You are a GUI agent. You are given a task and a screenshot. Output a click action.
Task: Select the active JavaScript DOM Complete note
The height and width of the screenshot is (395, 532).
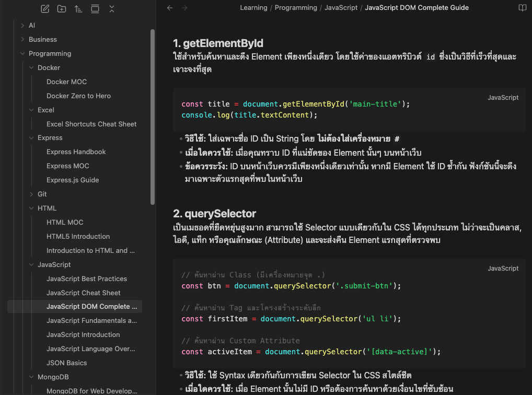[x=75, y=306]
